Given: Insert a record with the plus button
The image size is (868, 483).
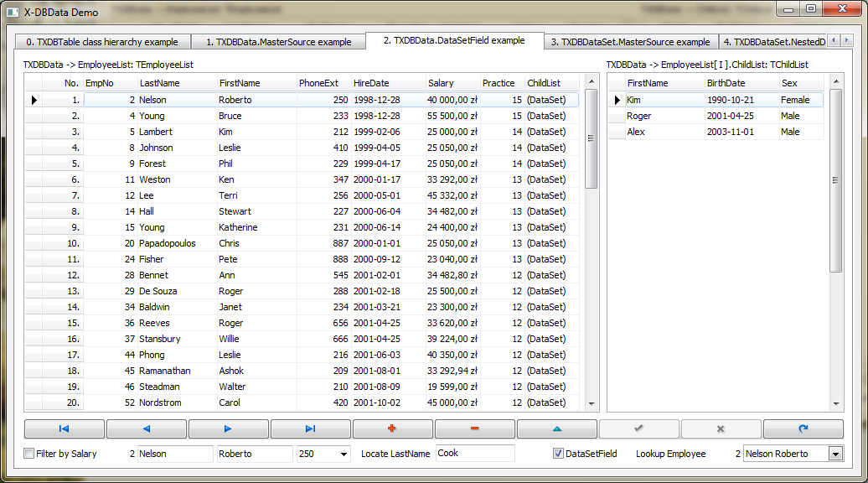Looking at the screenshot, I should point(392,428).
